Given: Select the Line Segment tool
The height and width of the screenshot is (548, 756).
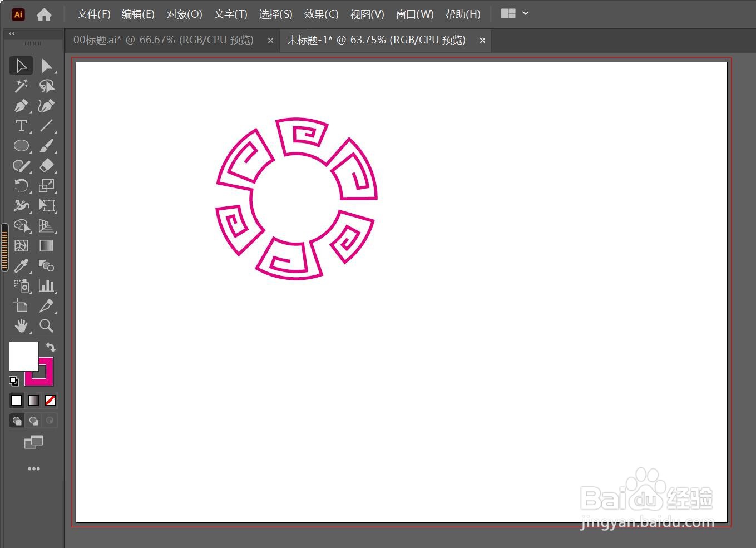Looking at the screenshot, I should pyautogui.click(x=47, y=126).
